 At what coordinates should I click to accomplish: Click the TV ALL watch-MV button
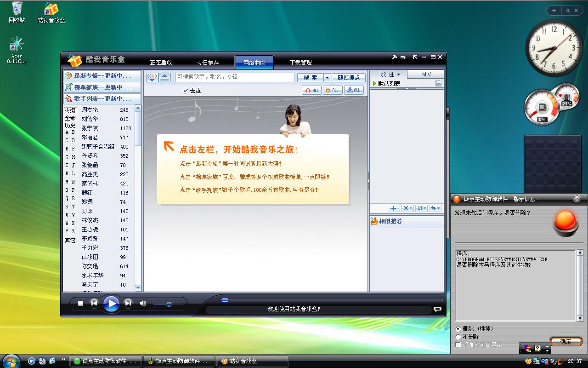click(333, 90)
